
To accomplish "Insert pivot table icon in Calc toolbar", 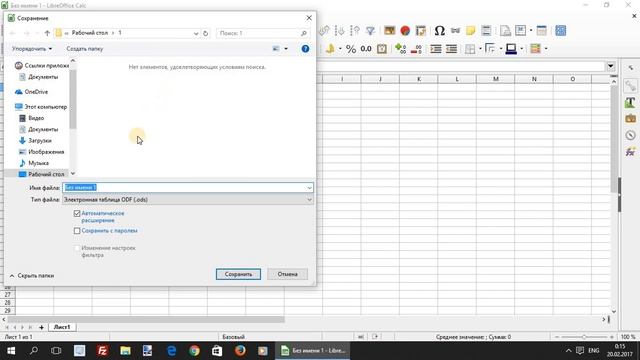I will [x=420, y=31].
